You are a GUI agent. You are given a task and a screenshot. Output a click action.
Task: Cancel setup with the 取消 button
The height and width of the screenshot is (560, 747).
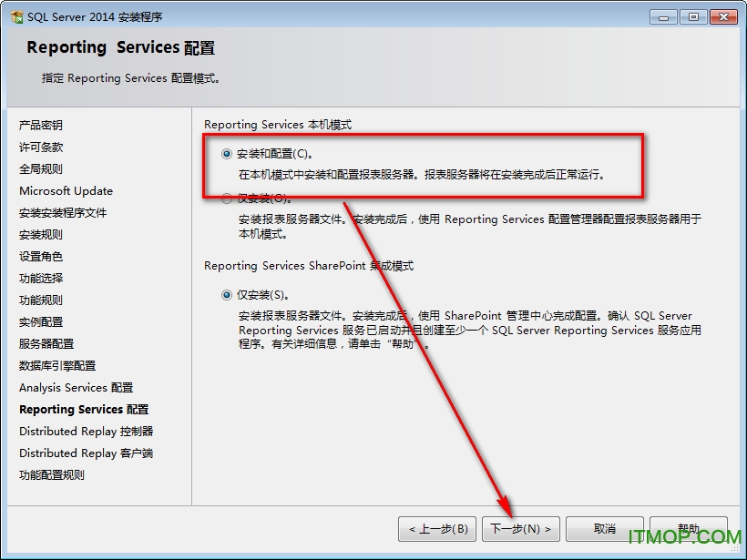(x=605, y=529)
